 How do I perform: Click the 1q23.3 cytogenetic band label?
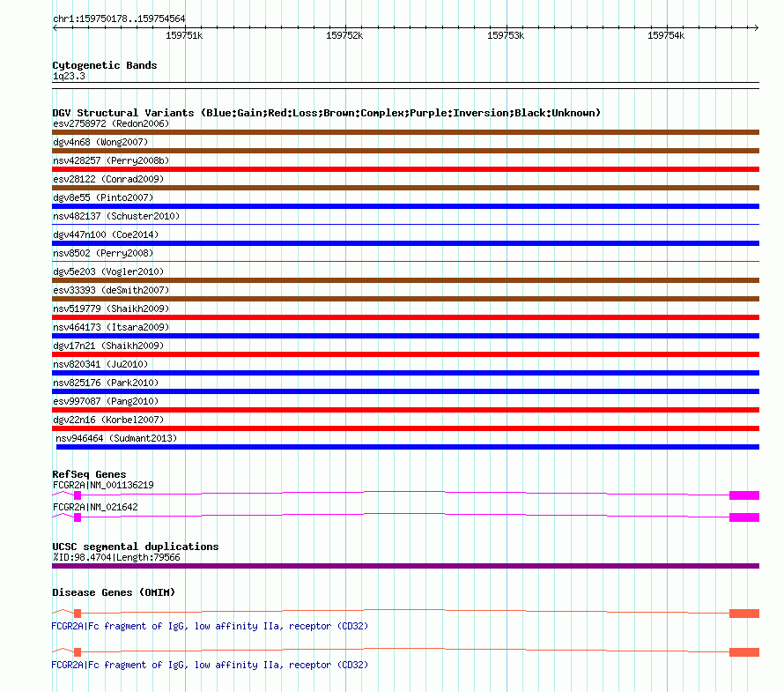click(x=69, y=76)
